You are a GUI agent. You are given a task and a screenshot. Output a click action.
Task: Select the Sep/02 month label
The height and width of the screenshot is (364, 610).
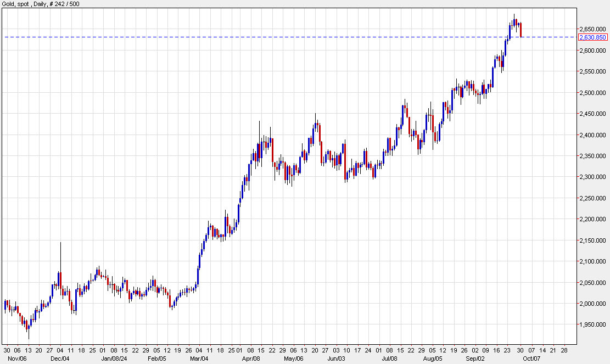tap(475, 359)
